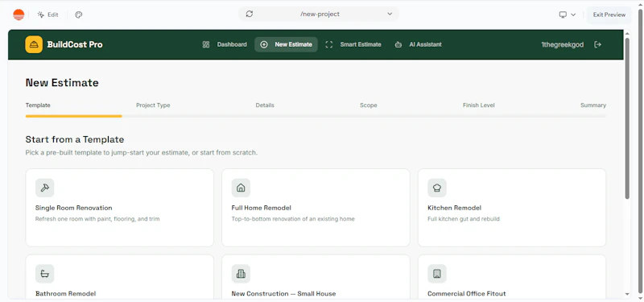
Task: Click the orange sunset logo icon
Action: tap(19, 14)
